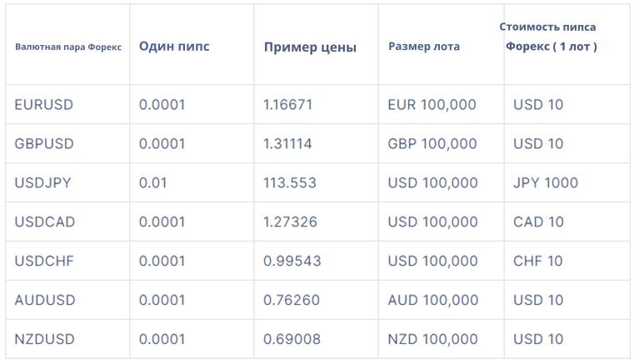634x364 pixels.
Task: Select the JPY 1000 pip value
Action: tap(546, 182)
